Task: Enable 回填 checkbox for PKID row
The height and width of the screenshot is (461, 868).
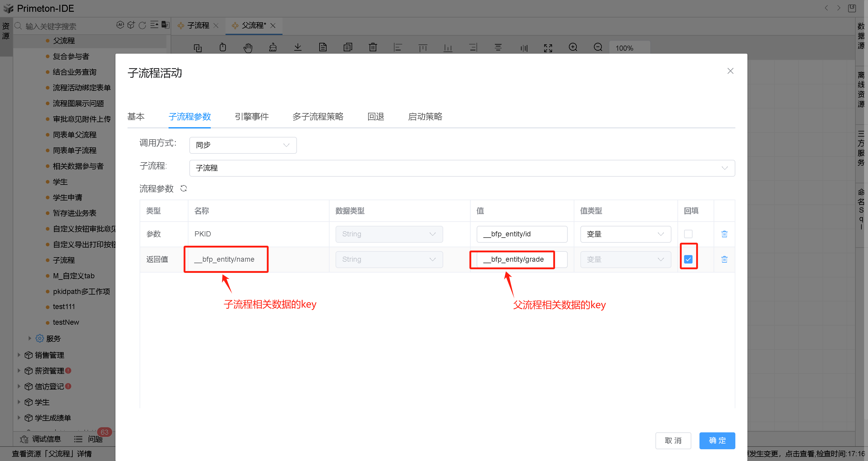Action: point(688,234)
